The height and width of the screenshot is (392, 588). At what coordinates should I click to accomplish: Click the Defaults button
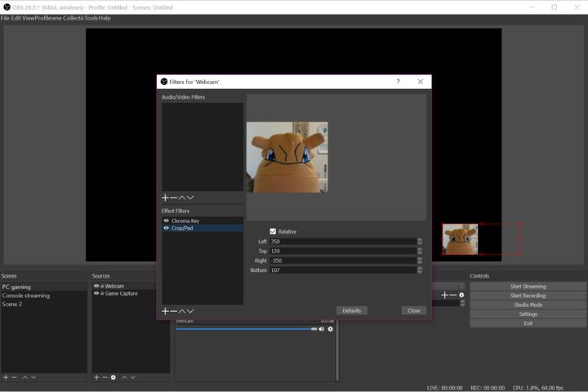[x=352, y=310]
